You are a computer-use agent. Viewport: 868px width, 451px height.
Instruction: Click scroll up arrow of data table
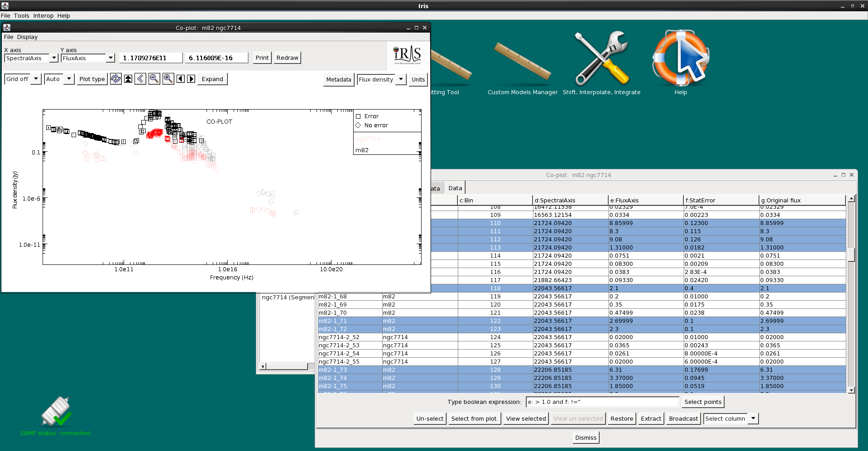pos(851,198)
